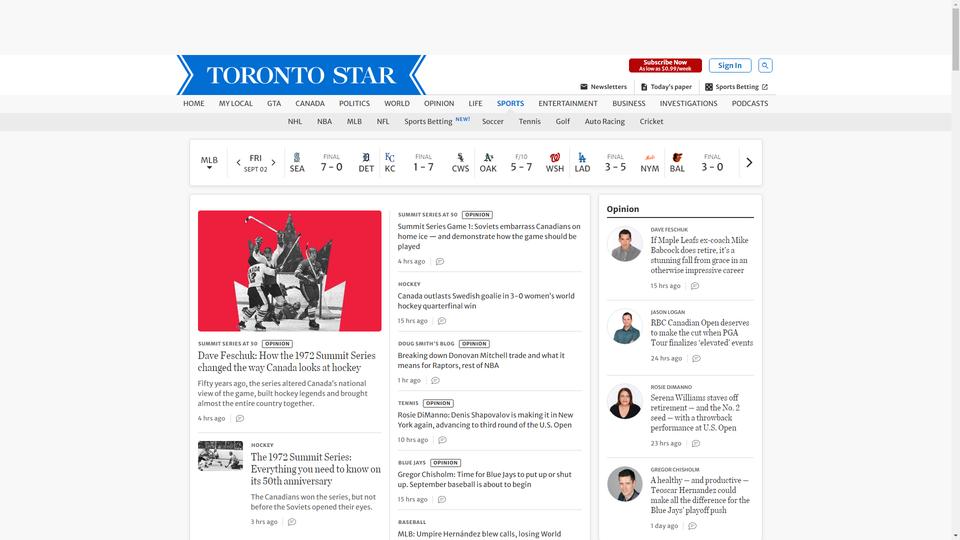Click Subscribe Now button
The height and width of the screenshot is (540, 960).
(x=665, y=66)
